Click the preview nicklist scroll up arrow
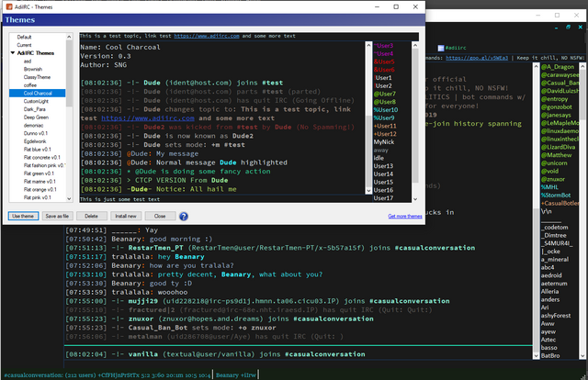This screenshot has height=380, width=588. pos(415,45)
